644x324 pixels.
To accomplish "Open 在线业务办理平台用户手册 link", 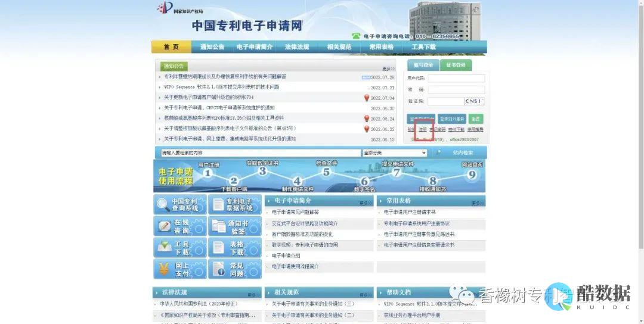I will point(412,315).
